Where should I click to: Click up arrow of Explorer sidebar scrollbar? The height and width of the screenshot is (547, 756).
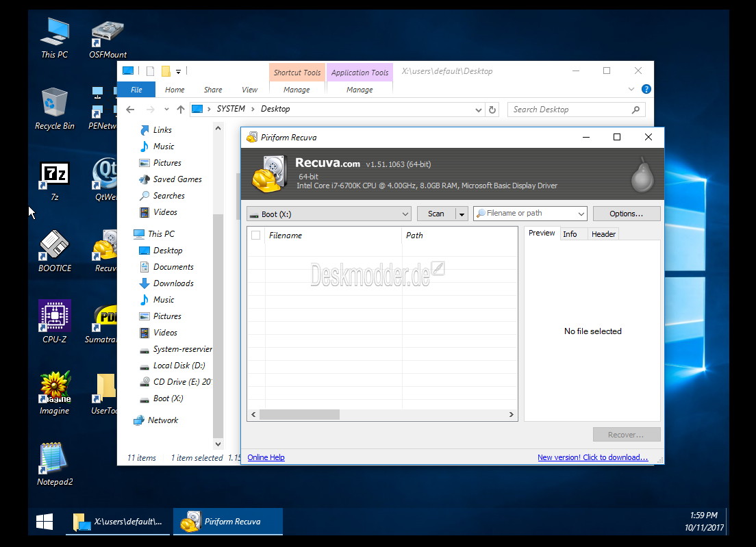point(218,129)
